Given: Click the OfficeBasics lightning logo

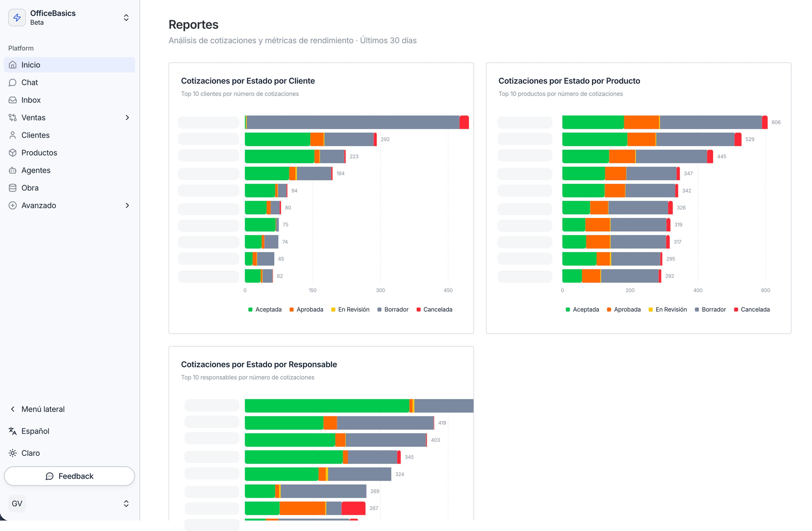Looking at the screenshot, I should (x=17, y=17).
